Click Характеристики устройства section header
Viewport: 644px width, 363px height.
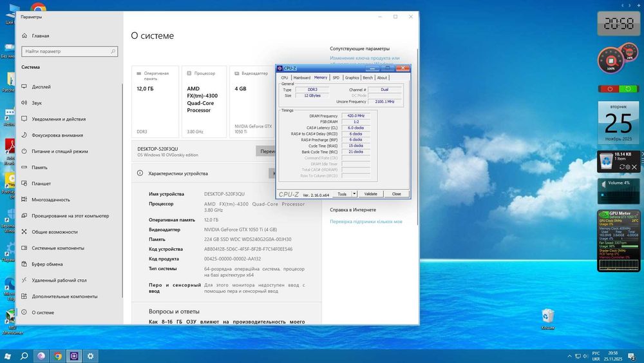pos(178,173)
